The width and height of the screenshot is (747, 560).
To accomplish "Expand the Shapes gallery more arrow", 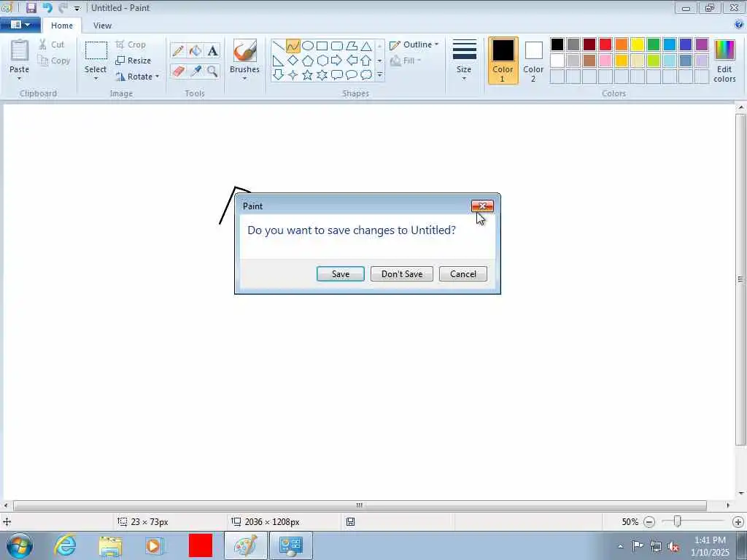I will (379, 75).
